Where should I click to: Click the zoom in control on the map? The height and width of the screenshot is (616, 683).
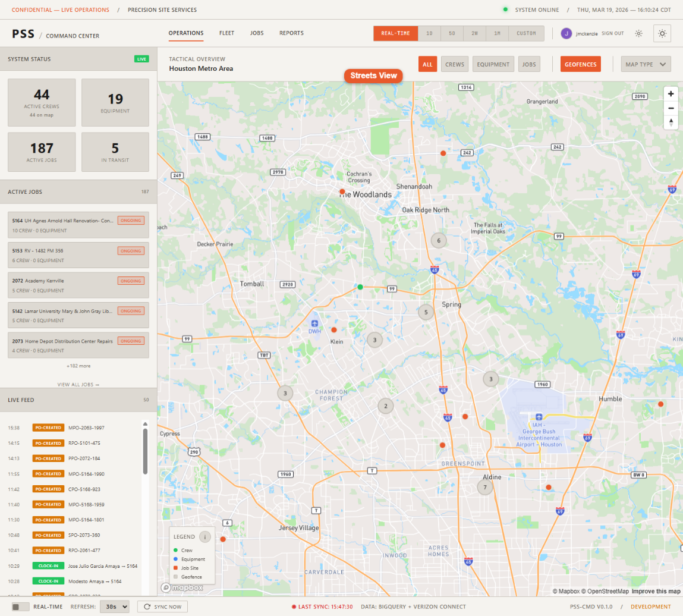(x=671, y=94)
